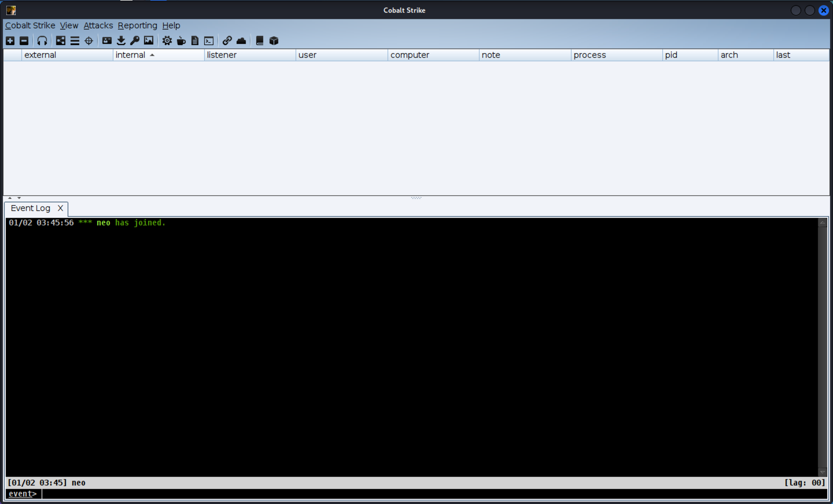
Task: Click the MS Office macro document icon
Action: 195,41
